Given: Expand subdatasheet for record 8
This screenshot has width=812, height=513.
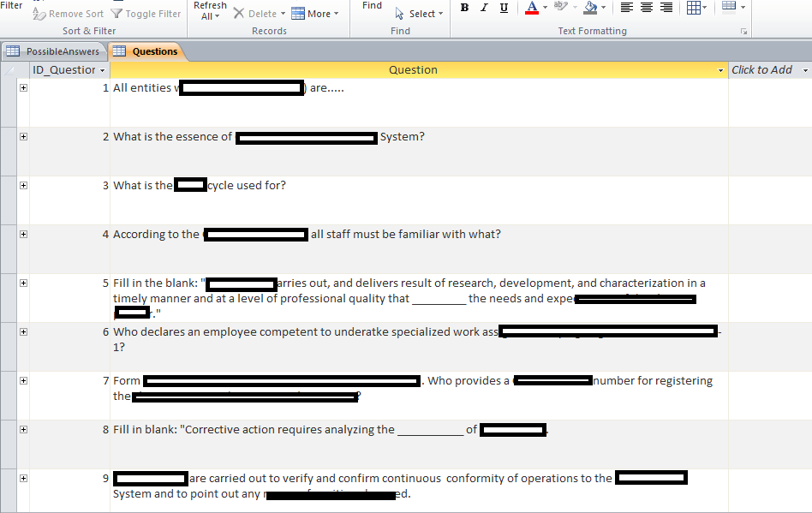Looking at the screenshot, I should click(23, 429).
